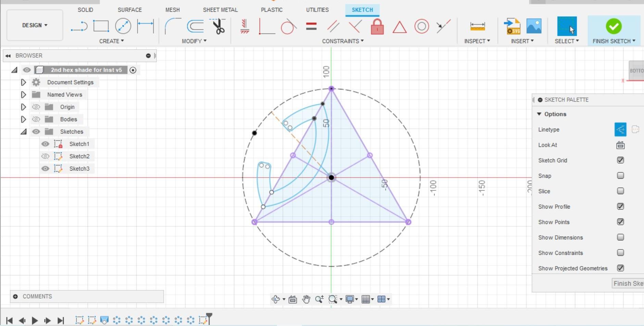Activate the Select tool icon

point(567,26)
